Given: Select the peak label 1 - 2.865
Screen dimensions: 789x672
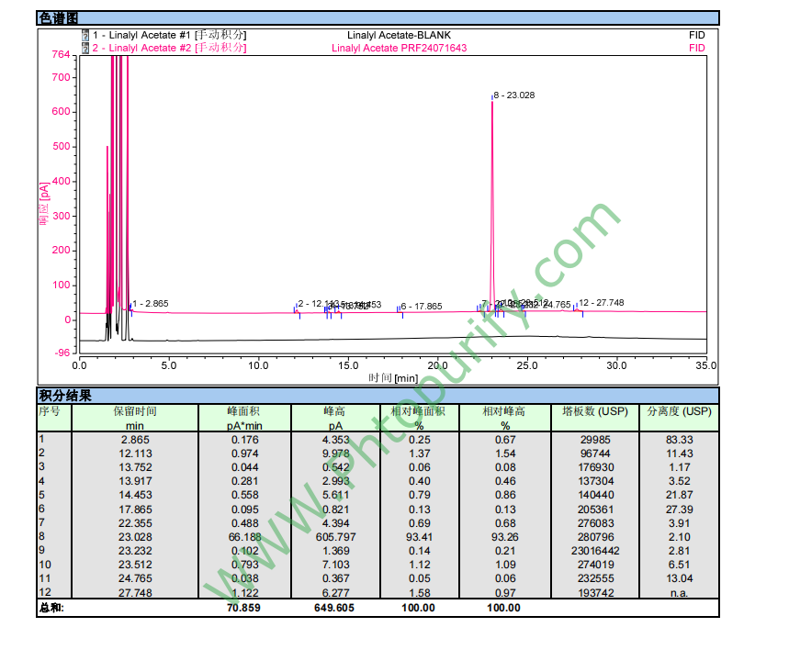Looking at the screenshot, I should [x=151, y=303].
